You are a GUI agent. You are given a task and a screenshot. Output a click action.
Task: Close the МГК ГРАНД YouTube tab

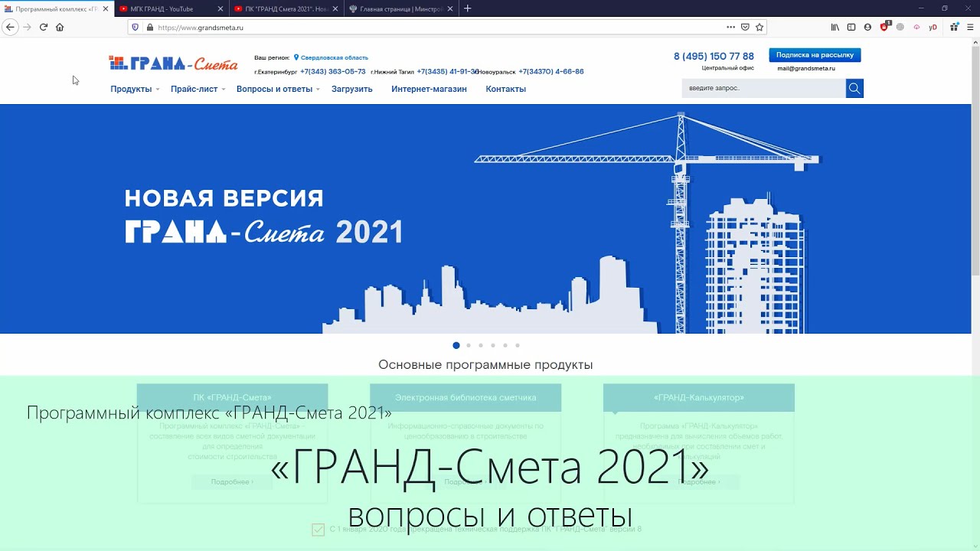point(220,8)
